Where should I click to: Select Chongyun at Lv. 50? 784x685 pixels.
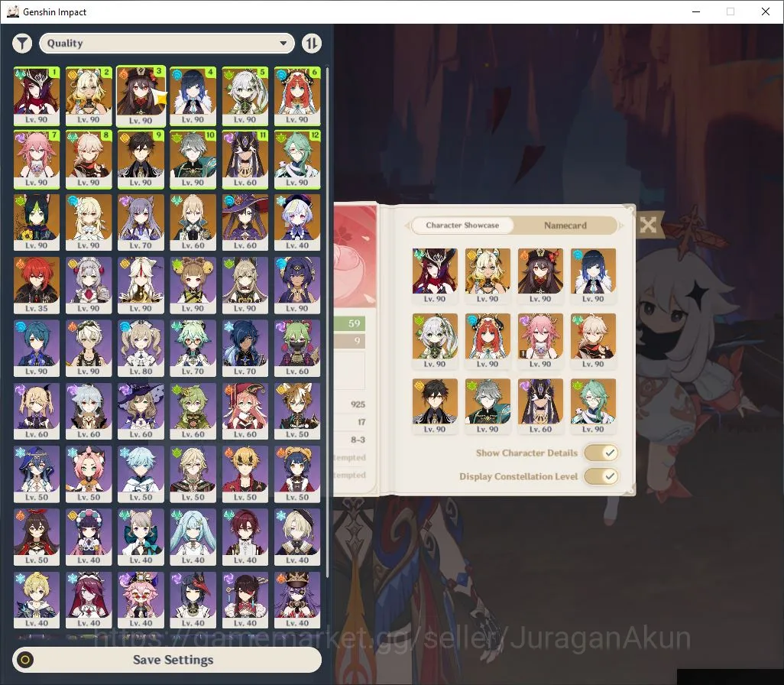141,474
